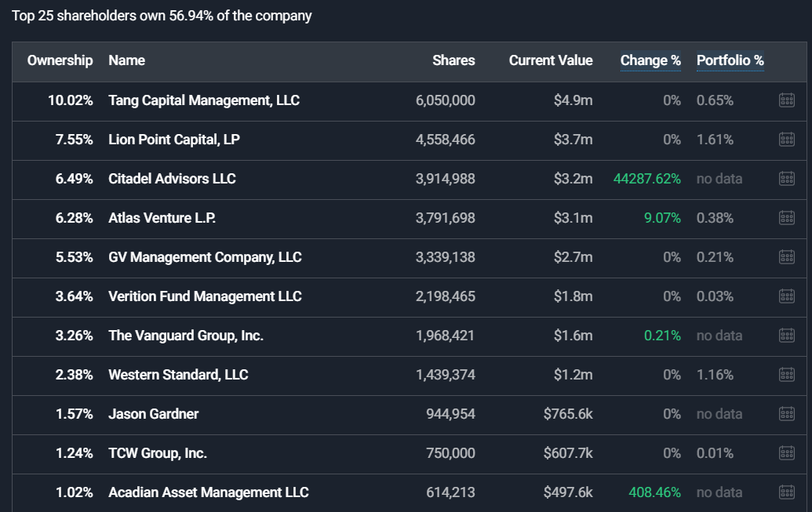This screenshot has height=512, width=812.
Task: Open Citadel Advisors LLC shareholder name
Action: tap(172, 179)
